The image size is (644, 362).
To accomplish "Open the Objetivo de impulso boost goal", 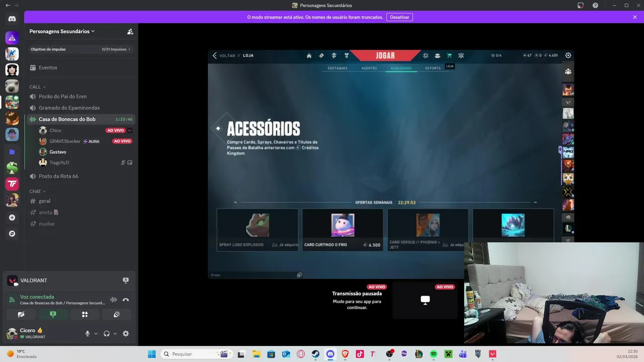I will [80, 49].
